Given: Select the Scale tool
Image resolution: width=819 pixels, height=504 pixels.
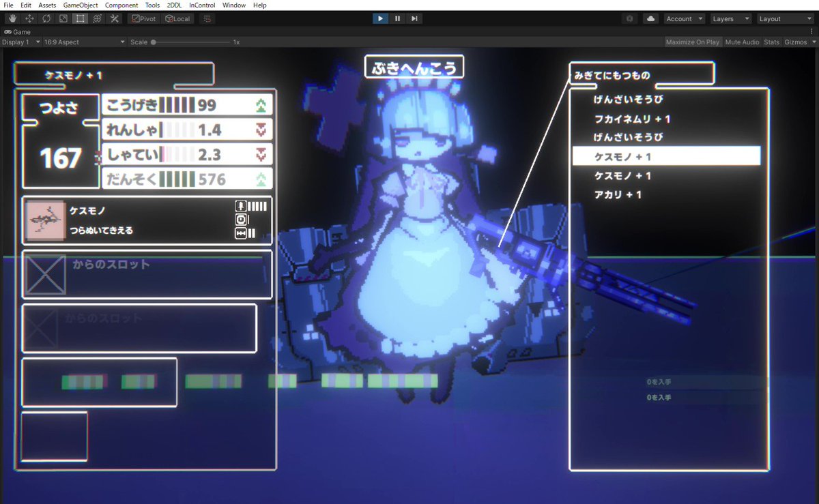Looking at the screenshot, I should pyautogui.click(x=63, y=18).
